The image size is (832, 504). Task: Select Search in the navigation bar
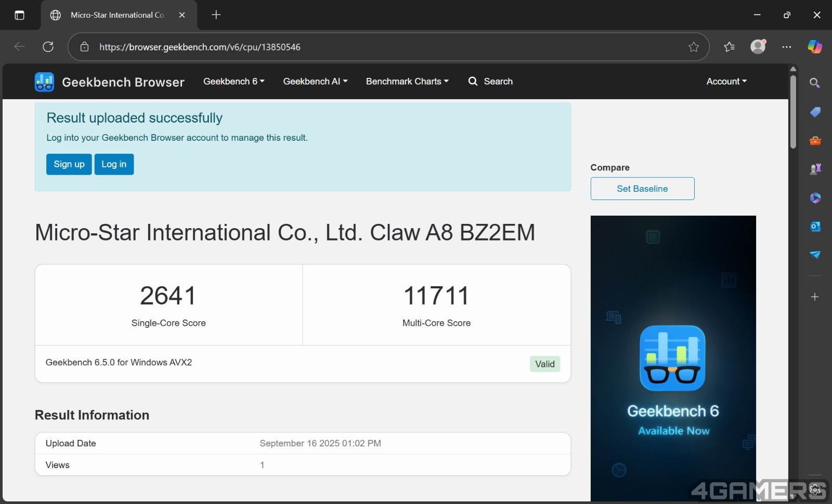tap(490, 82)
